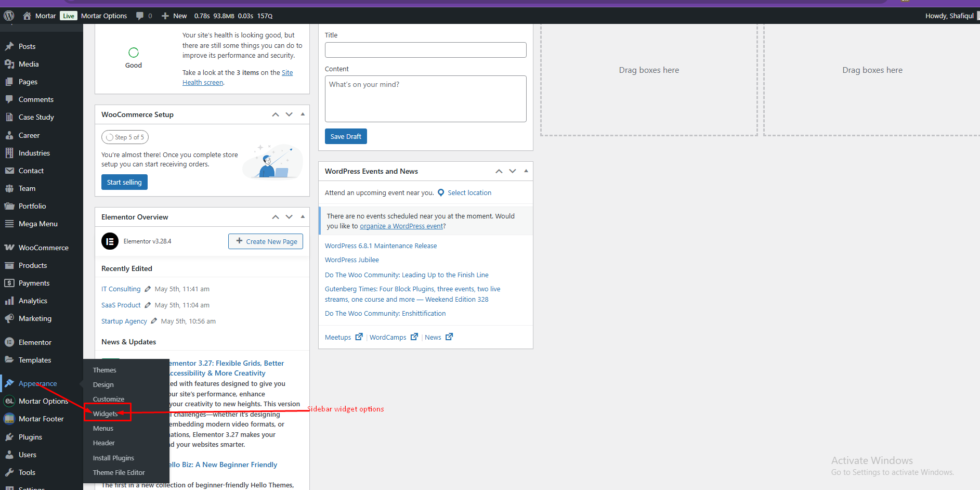Move WooCommerce Setup widget down
This screenshot has height=490, width=980.
click(x=289, y=114)
